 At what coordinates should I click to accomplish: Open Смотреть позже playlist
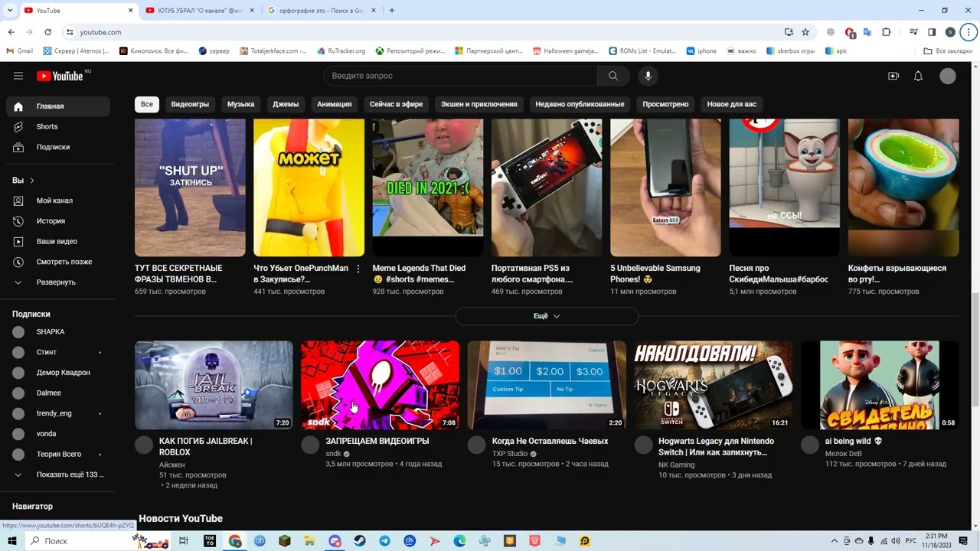click(58, 262)
